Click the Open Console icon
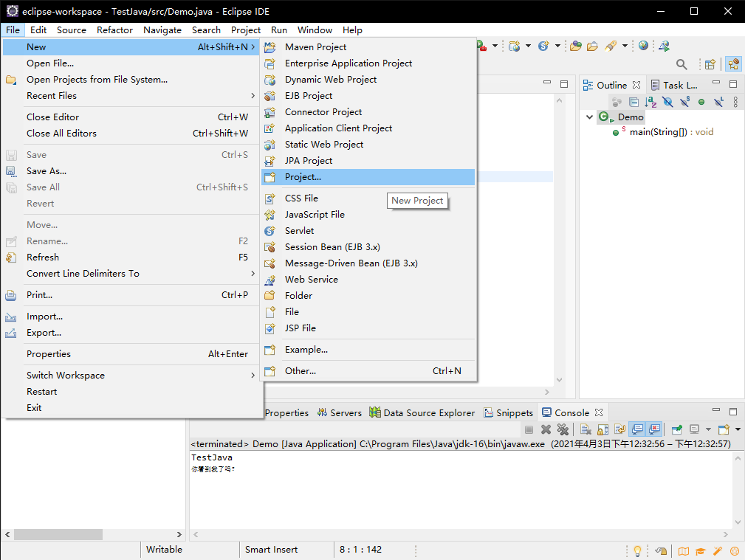The height and width of the screenshot is (560, 745). click(724, 429)
